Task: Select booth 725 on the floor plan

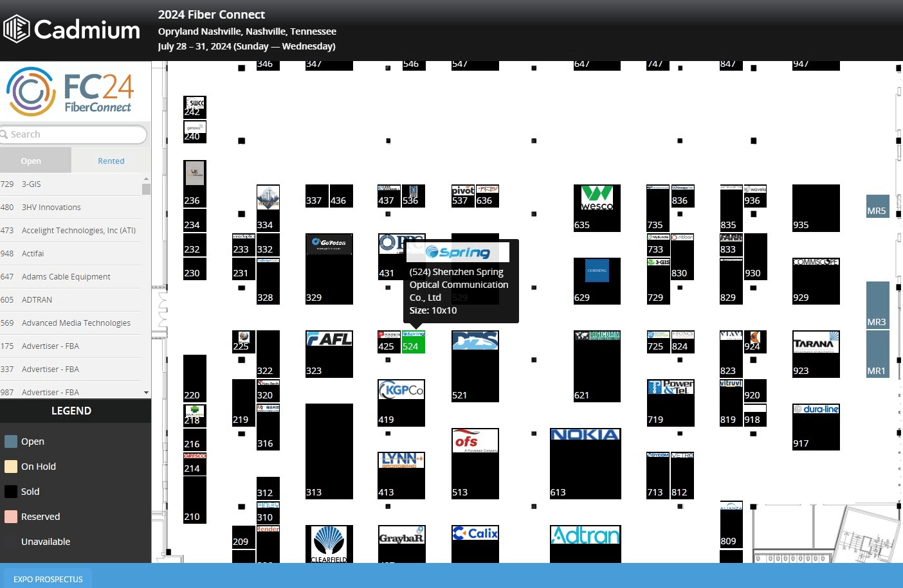Action: point(659,342)
